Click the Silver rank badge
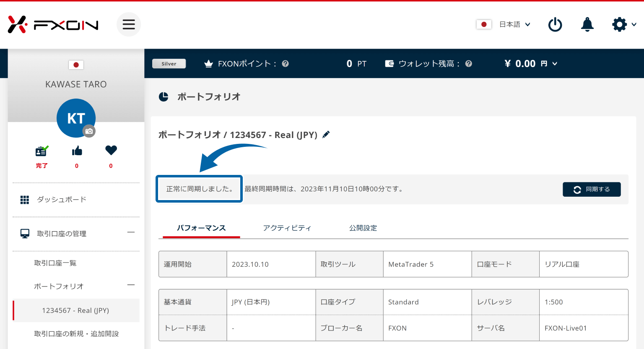 click(x=169, y=64)
